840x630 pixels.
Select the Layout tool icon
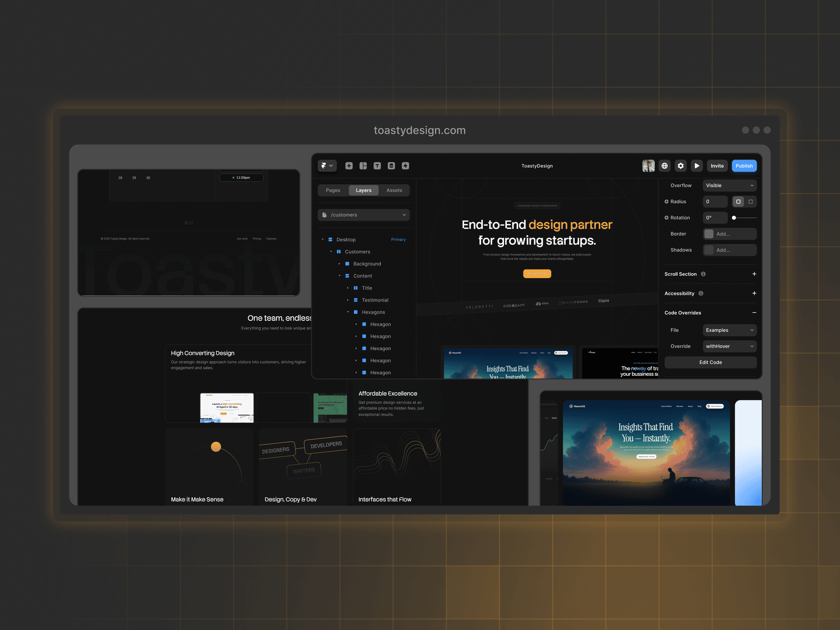363,166
